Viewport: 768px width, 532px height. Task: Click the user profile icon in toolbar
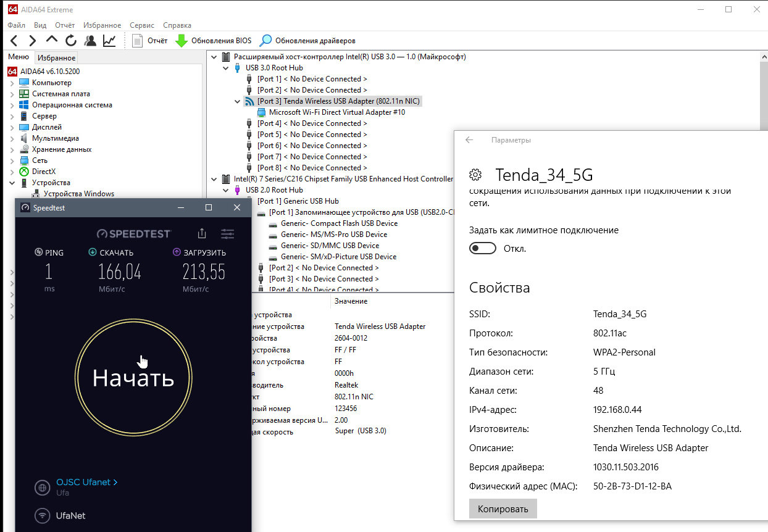pyautogui.click(x=90, y=41)
